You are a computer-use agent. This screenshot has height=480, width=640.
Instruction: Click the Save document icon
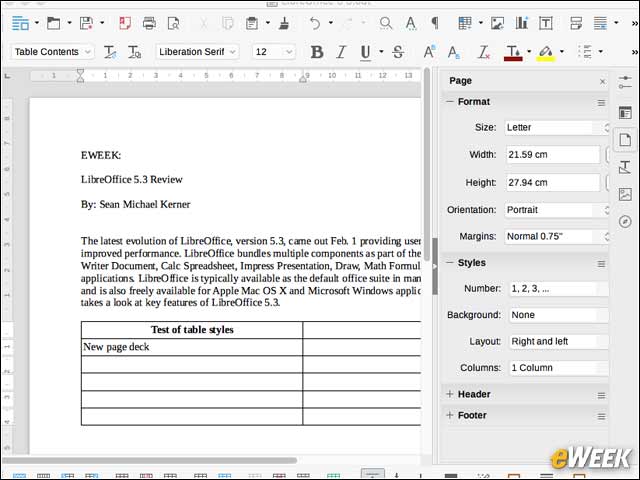(87, 23)
